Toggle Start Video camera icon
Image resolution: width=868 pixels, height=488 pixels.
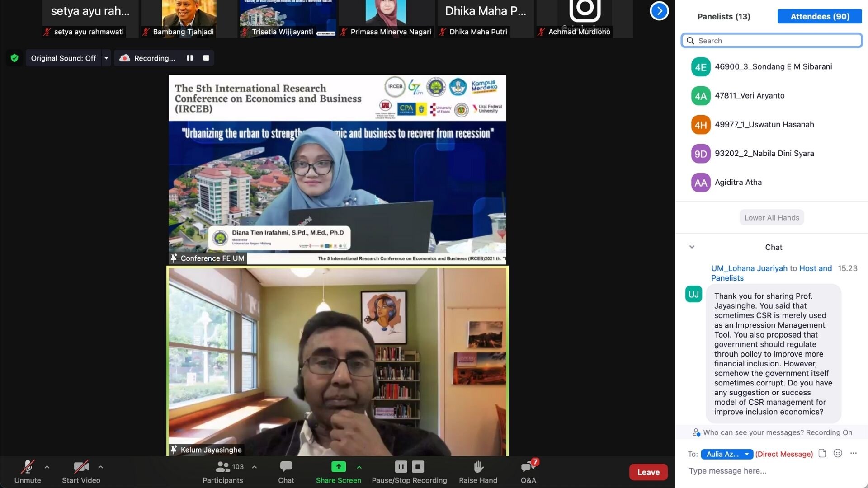pyautogui.click(x=81, y=467)
